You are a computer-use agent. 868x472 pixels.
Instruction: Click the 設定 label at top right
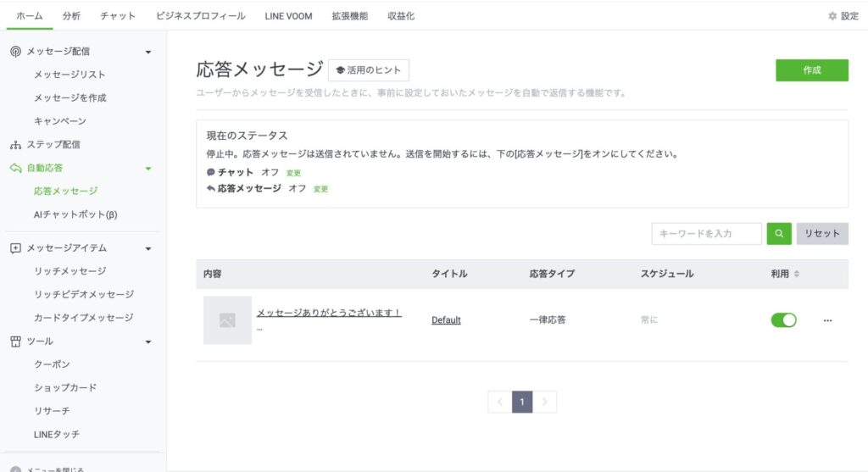coord(849,16)
